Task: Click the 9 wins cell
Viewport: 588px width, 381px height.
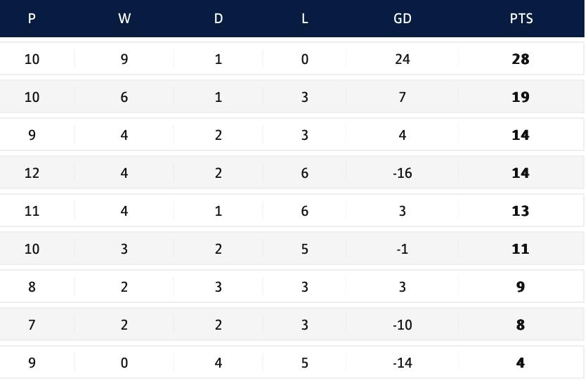Action: pos(124,59)
